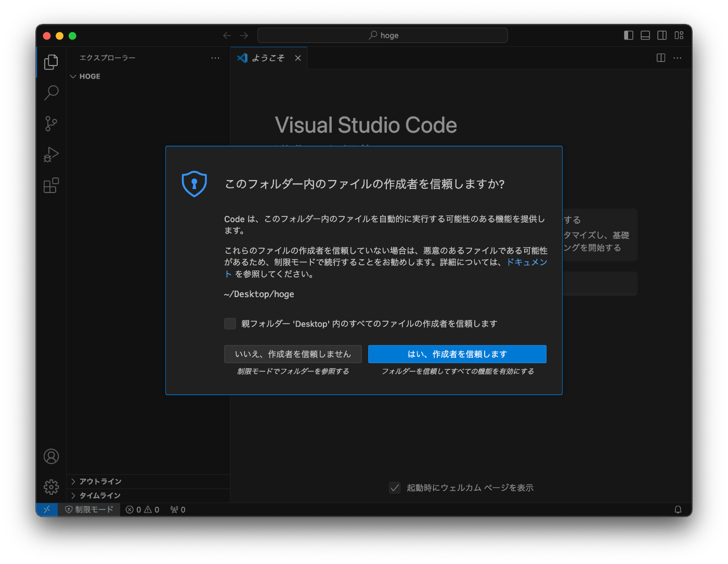Screen dimensions: 728x564
Task: Close the ようこそ tab
Action: (x=298, y=58)
